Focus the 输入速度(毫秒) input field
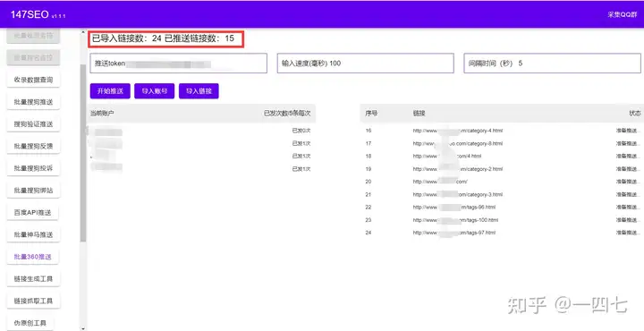This screenshot has height=331, width=644. point(366,64)
